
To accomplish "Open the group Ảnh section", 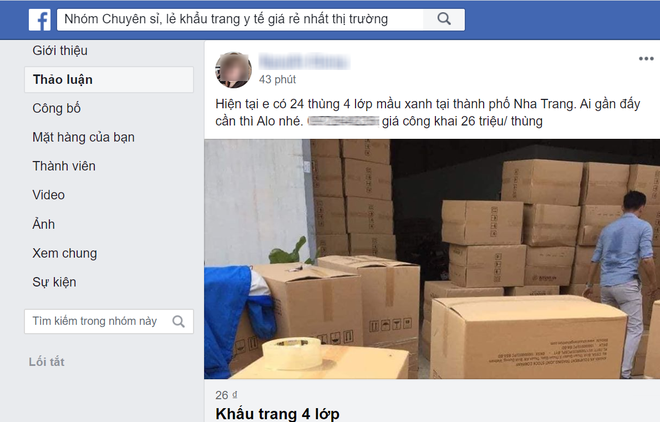I will 43,224.
